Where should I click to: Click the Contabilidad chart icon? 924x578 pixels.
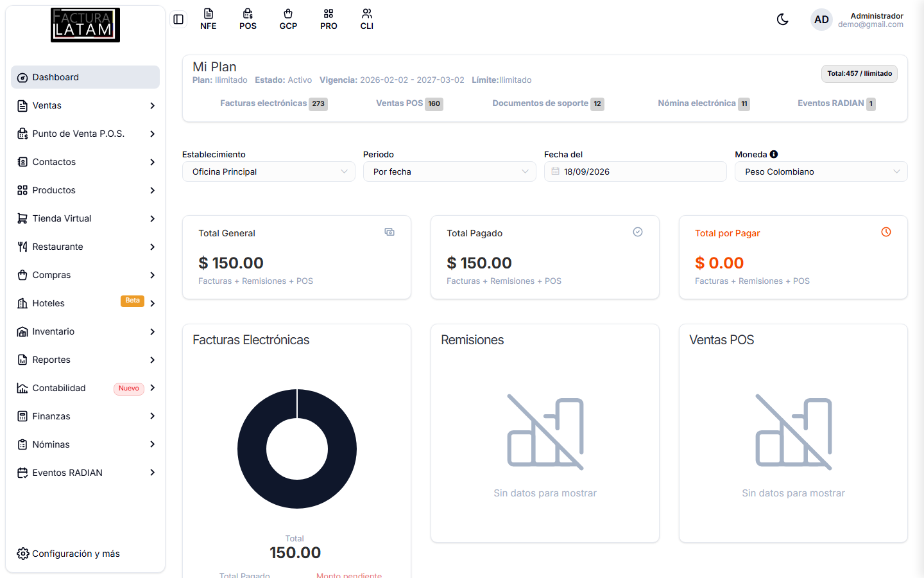22,388
